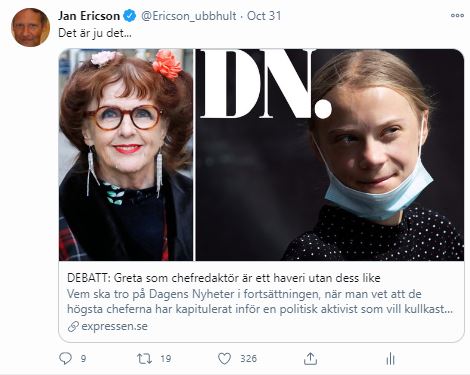Click the expressen.se domain link
This screenshot has height=375, width=470.
pyautogui.click(x=114, y=326)
